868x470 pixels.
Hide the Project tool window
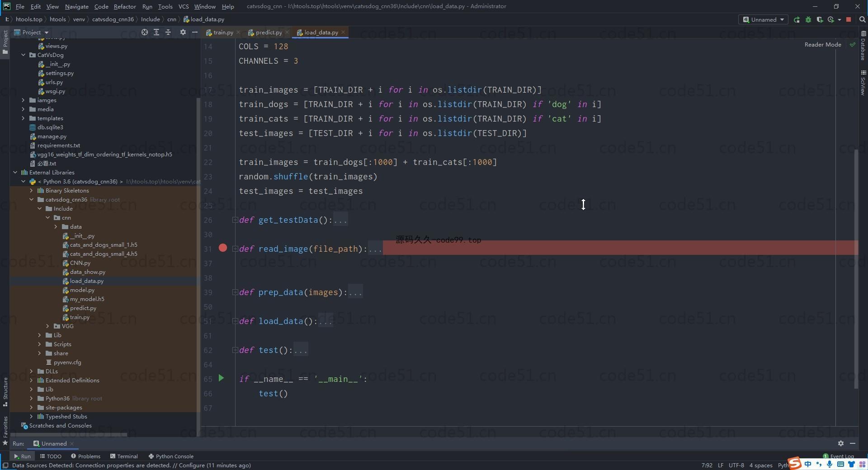click(x=195, y=32)
